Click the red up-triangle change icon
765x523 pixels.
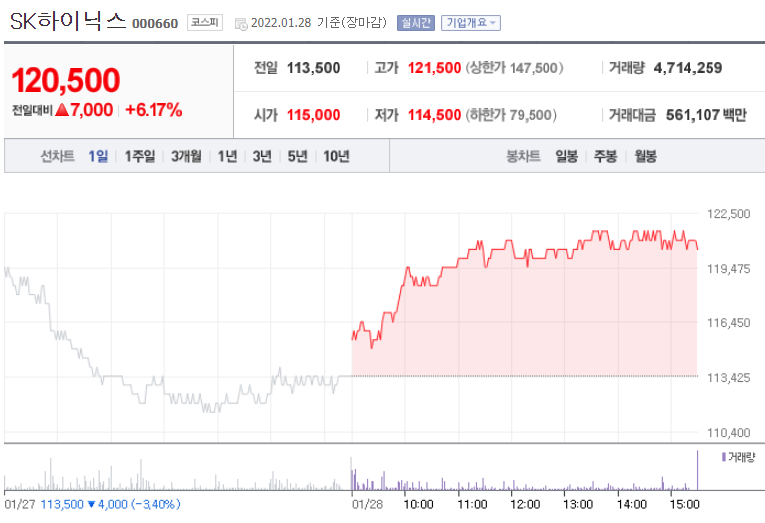pyautogui.click(x=62, y=110)
